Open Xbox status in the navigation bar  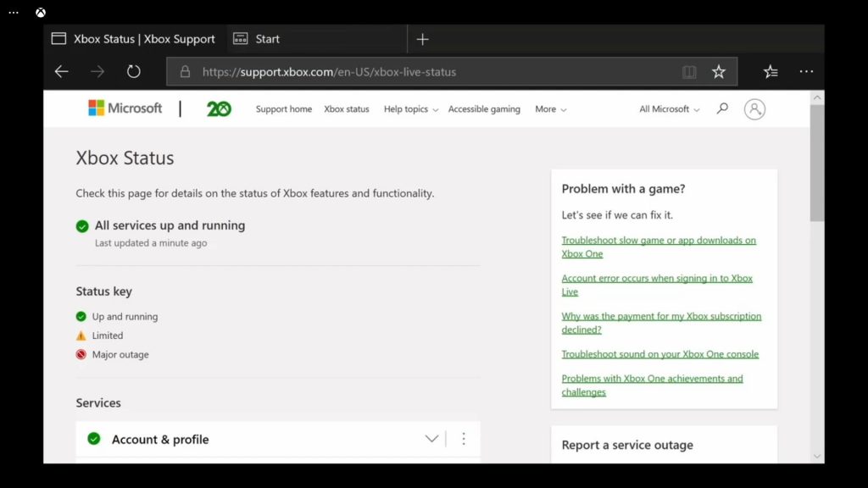347,109
